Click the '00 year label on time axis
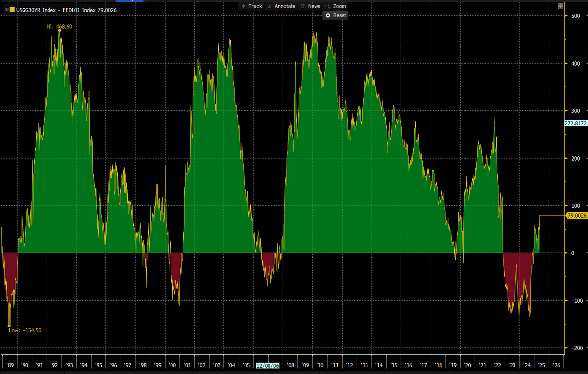This screenshot has width=588, height=374. coord(172,365)
